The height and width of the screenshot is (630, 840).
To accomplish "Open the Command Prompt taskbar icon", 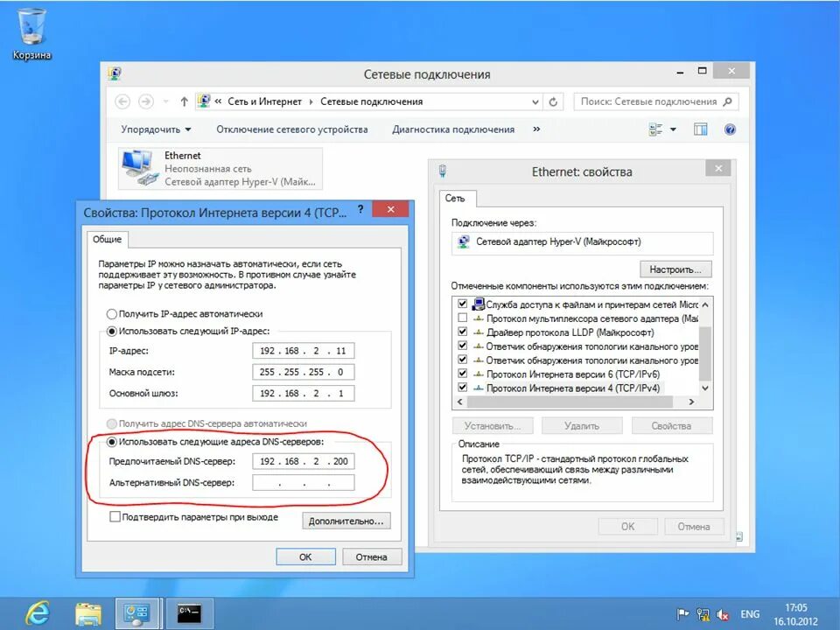I will pos(189,613).
